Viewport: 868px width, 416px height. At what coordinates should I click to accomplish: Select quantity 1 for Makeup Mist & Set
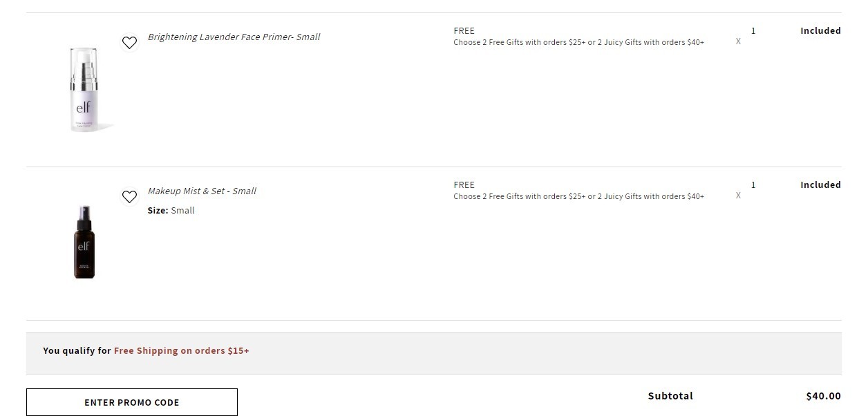click(753, 185)
